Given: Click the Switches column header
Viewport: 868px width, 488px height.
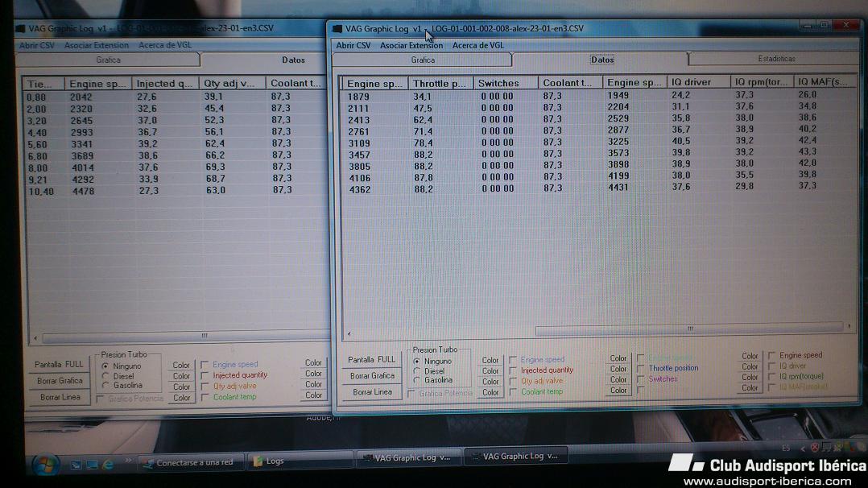Looking at the screenshot, I should (x=505, y=83).
